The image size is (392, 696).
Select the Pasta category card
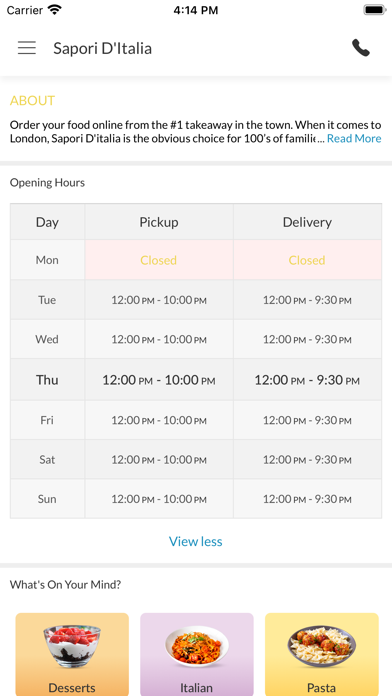coord(321,654)
